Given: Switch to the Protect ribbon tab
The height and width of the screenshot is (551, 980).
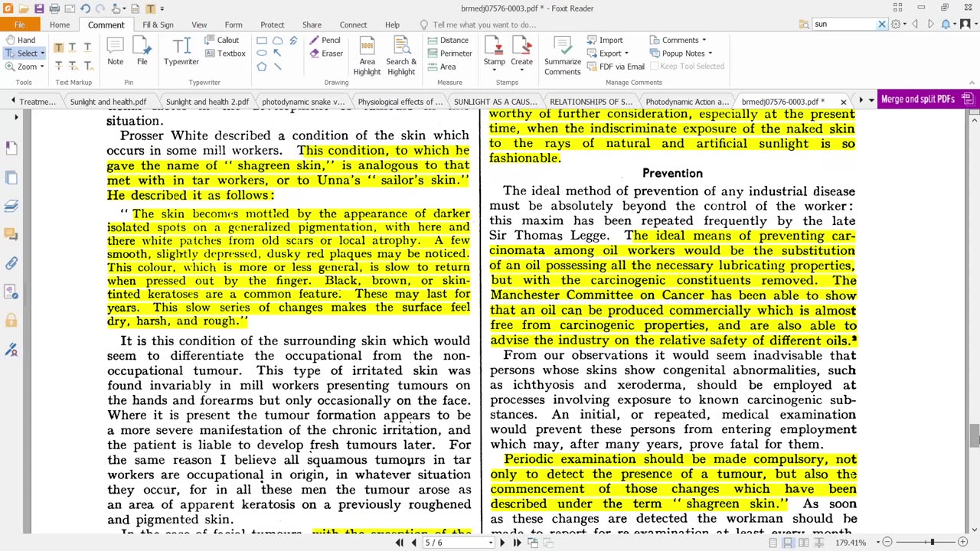Looking at the screenshot, I should pyautogui.click(x=272, y=24).
